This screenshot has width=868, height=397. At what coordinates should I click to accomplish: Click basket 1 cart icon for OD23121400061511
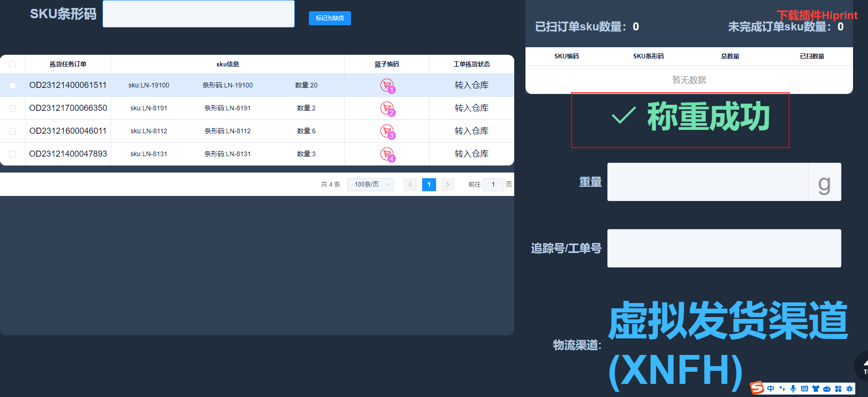(x=387, y=86)
